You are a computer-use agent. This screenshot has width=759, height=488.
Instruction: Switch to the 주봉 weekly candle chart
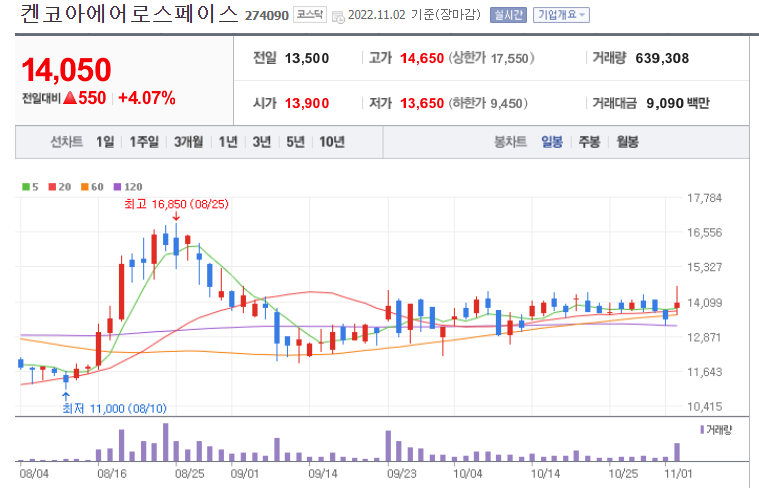coord(590,142)
